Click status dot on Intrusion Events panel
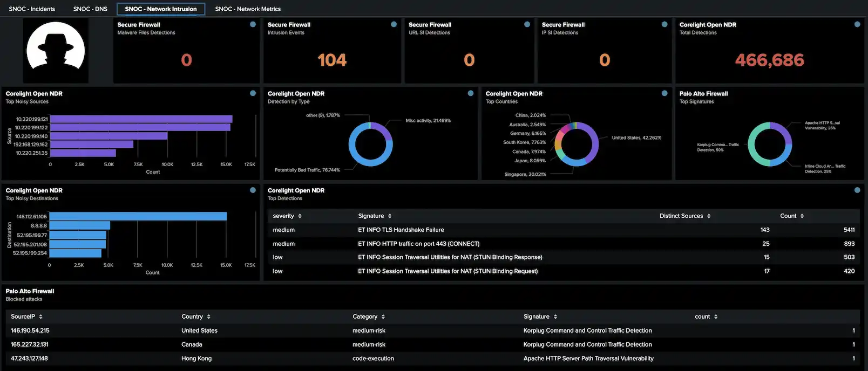This screenshot has height=371, width=868. click(394, 24)
